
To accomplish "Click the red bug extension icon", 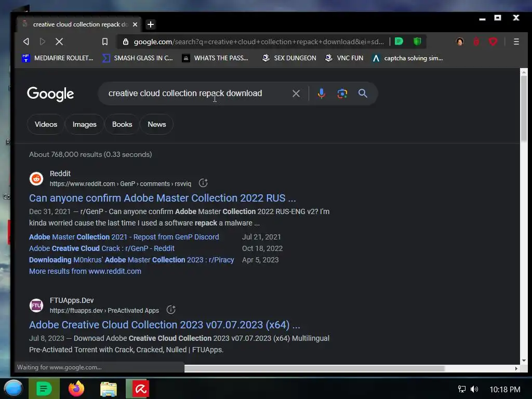I will tap(476, 42).
